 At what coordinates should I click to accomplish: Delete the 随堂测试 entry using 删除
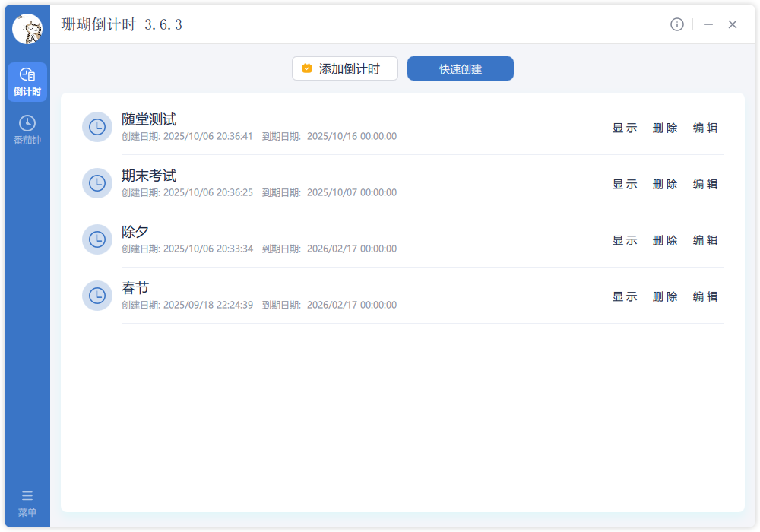point(665,128)
